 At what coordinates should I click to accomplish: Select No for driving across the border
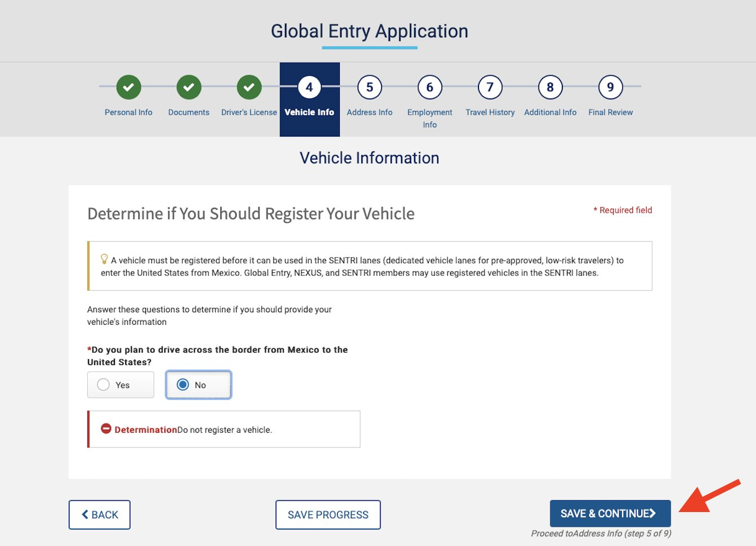198,385
